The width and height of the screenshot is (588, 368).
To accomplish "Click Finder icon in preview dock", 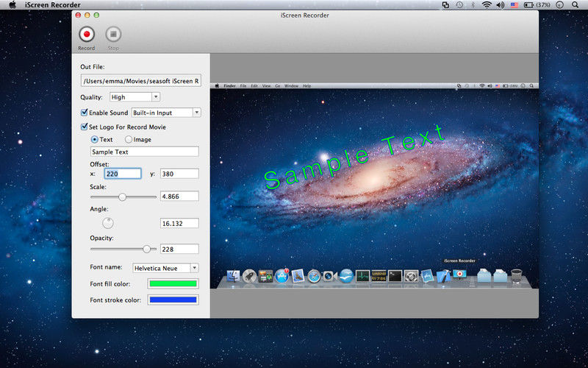I will pos(233,276).
